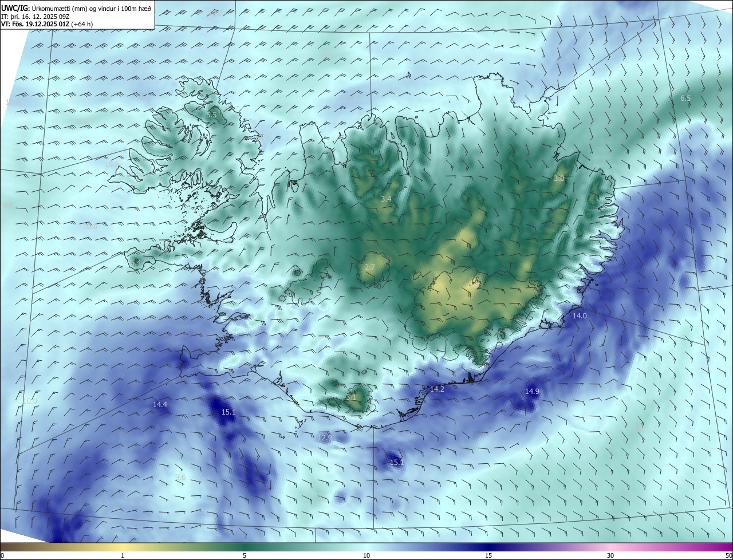Click the 12.9 value on the map
The image size is (733, 560).
[x=325, y=437]
